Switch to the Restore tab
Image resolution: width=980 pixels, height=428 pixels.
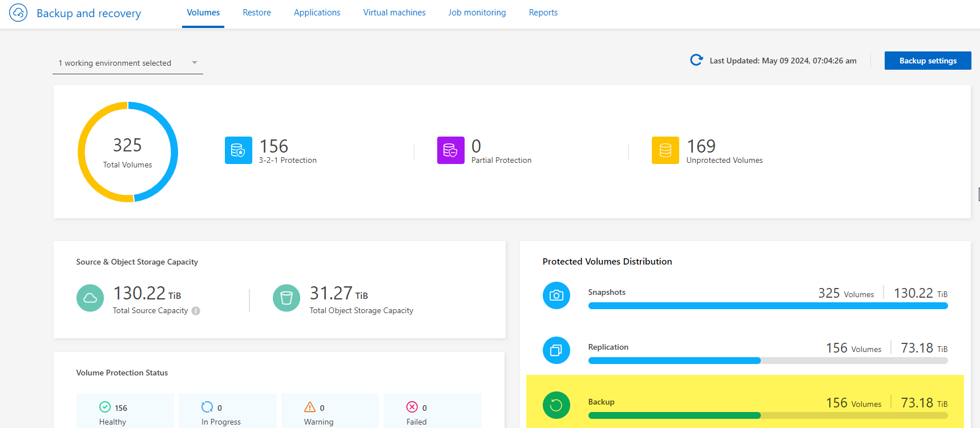(257, 13)
